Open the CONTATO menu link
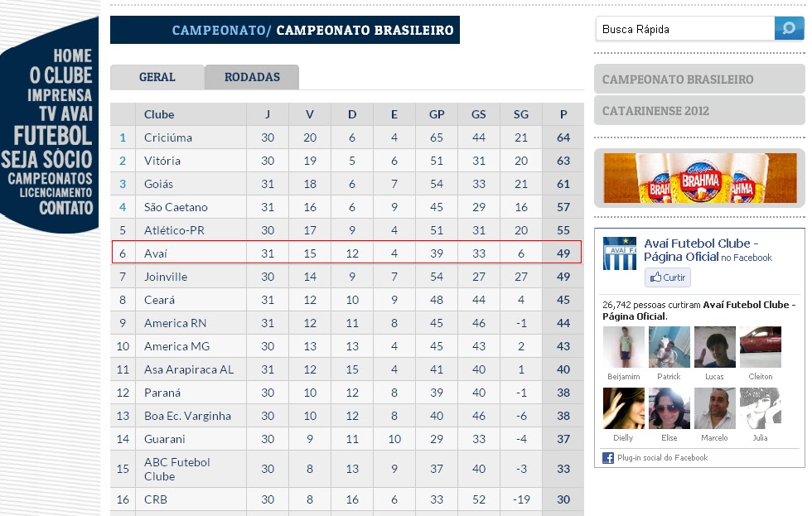Viewport: 812px width, 516px height. click(65, 208)
